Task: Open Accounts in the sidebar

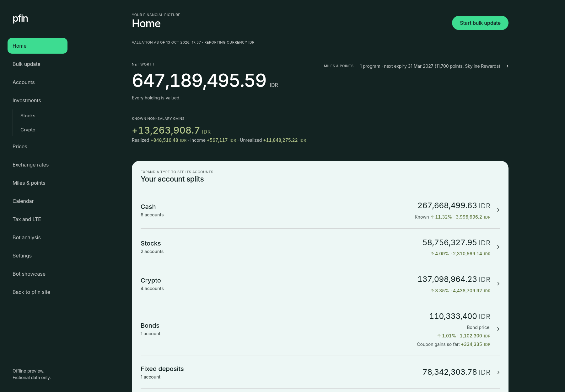Action: [x=37, y=82]
